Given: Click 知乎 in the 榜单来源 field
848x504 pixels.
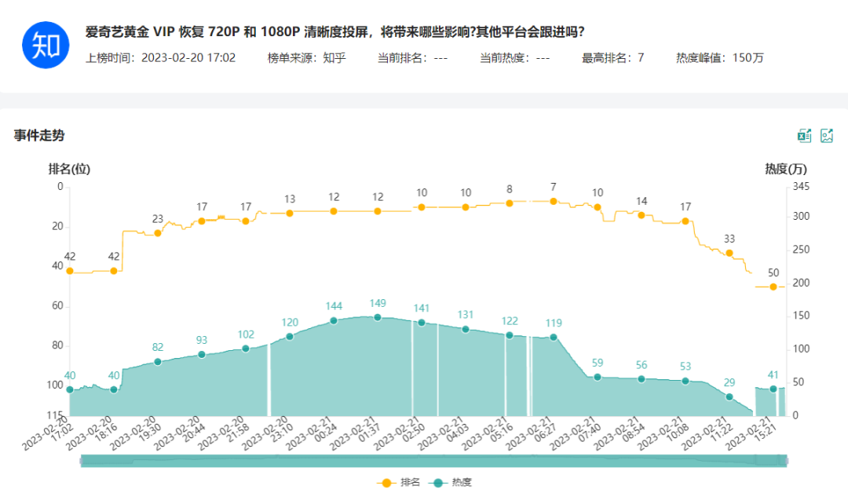Looking at the screenshot, I should tap(334, 57).
